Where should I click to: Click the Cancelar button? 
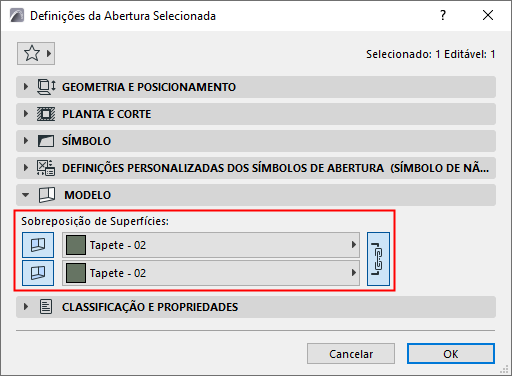[x=351, y=354]
